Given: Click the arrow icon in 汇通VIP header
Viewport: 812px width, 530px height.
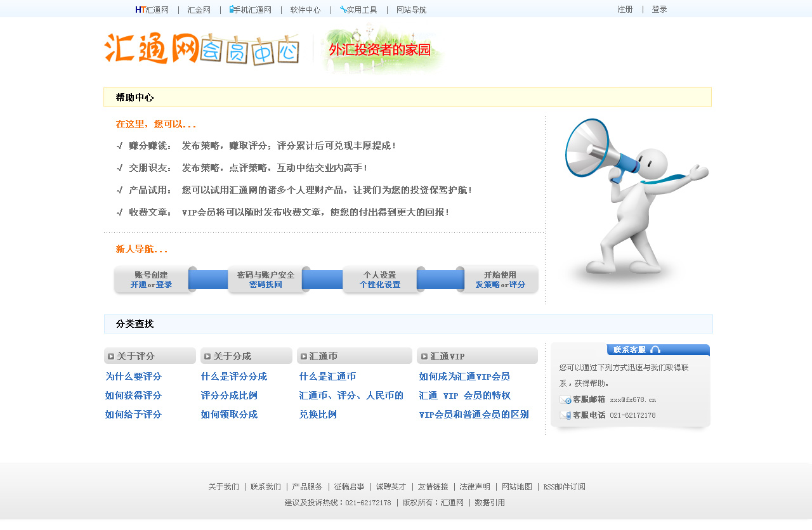Looking at the screenshot, I should coord(424,356).
